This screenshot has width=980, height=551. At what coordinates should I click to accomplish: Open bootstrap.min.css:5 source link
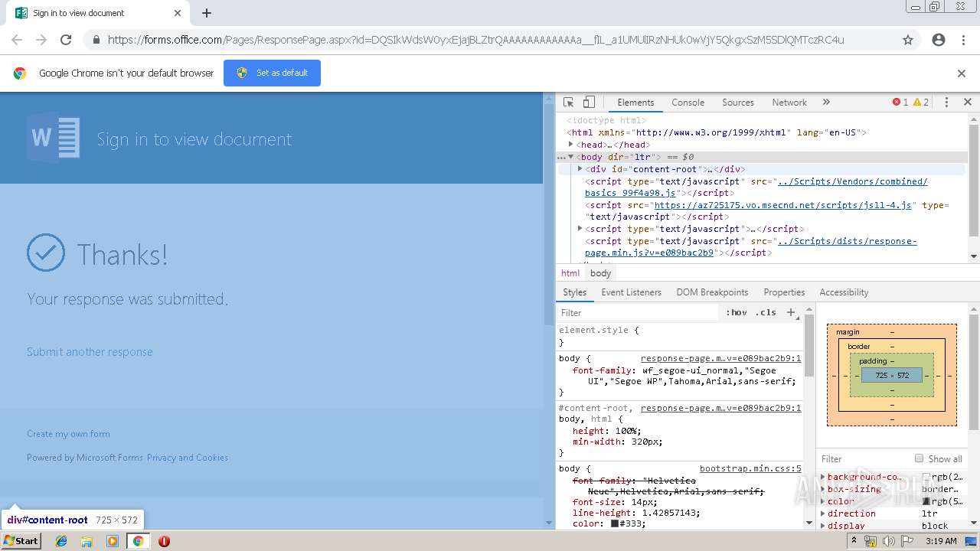tap(750, 469)
